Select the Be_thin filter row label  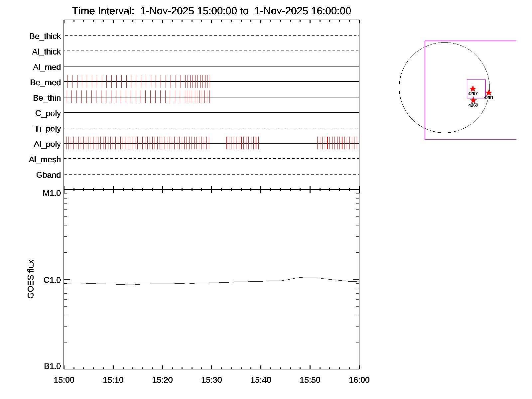(47, 98)
